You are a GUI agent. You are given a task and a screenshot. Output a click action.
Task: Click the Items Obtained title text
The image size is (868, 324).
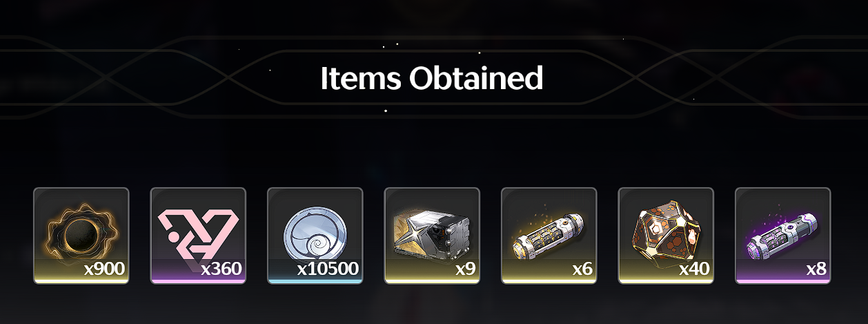tap(432, 78)
